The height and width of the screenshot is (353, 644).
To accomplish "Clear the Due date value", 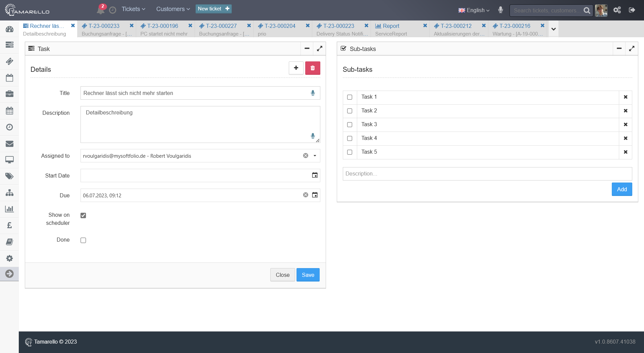I will pyautogui.click(x=306, y=195).
